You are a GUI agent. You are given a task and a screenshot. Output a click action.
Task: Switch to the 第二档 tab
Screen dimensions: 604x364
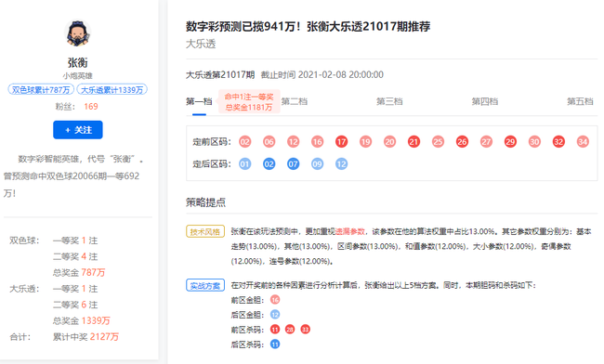click(295, 101)
